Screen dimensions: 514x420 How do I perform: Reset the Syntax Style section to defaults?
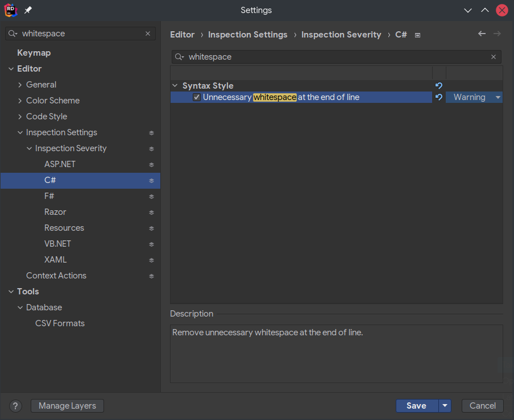pos(438,85)
